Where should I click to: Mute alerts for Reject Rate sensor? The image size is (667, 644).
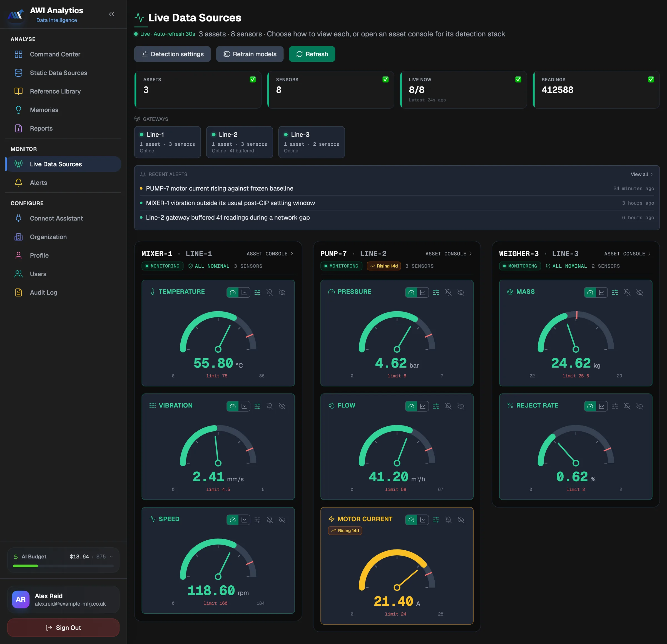coord(627,406)
